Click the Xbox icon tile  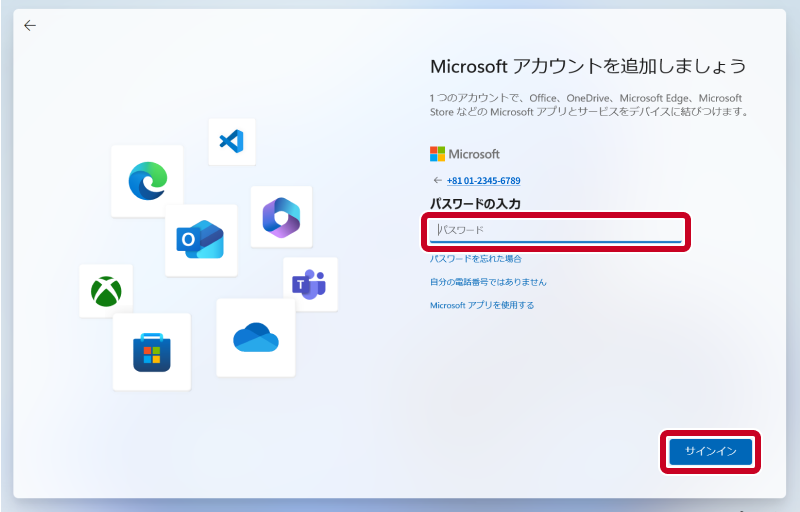click(x=106, y=291)
